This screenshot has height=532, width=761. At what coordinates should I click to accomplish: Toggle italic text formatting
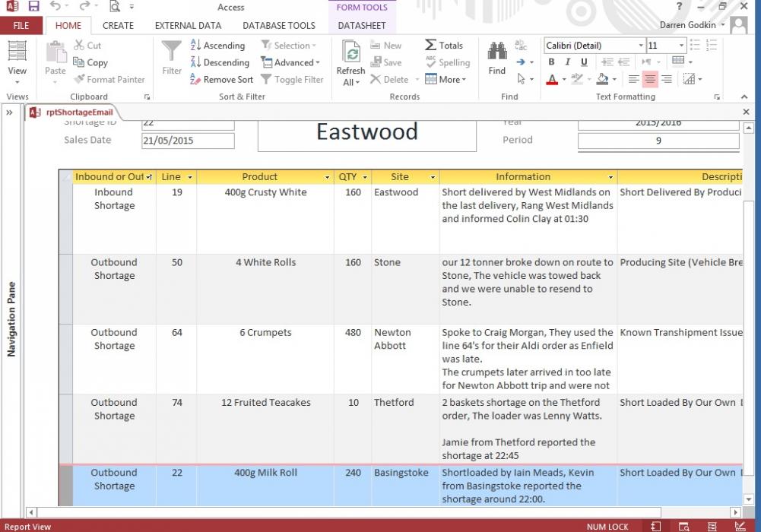tap(568, 62)
